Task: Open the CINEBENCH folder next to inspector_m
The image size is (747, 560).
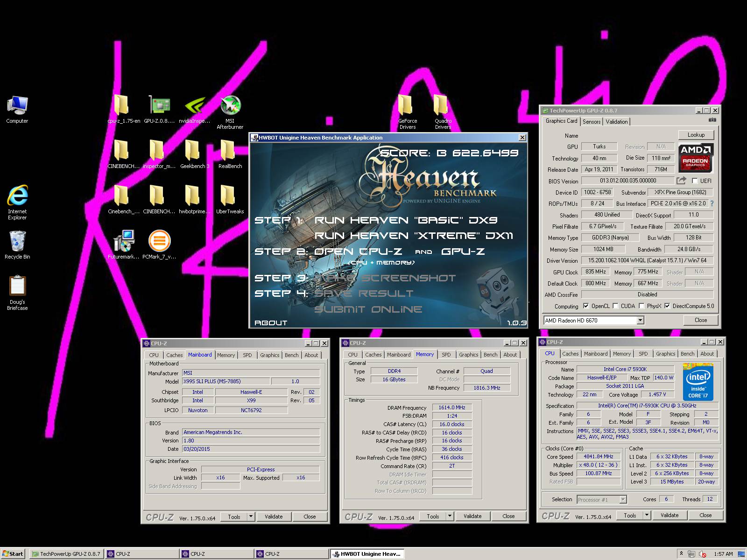Action: [x=123, y=155]
